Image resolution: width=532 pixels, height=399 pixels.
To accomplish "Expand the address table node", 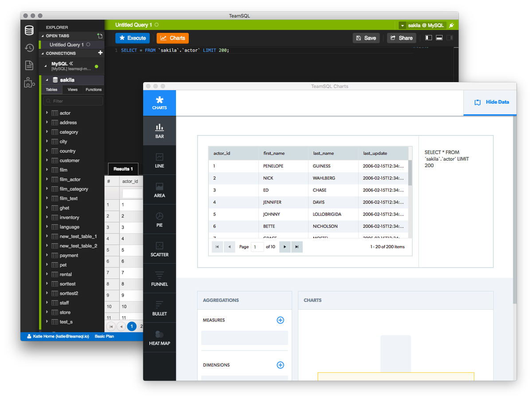I will tap(47, 122).
